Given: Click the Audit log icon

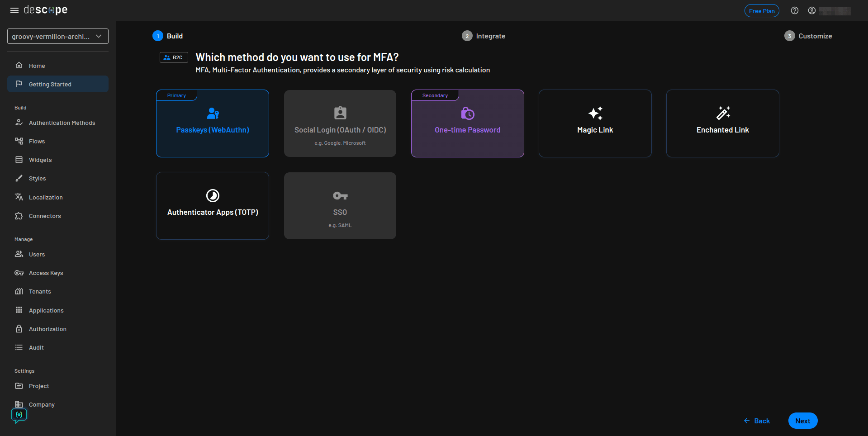Looking at the screenshot, I should (x=19, y=347).
